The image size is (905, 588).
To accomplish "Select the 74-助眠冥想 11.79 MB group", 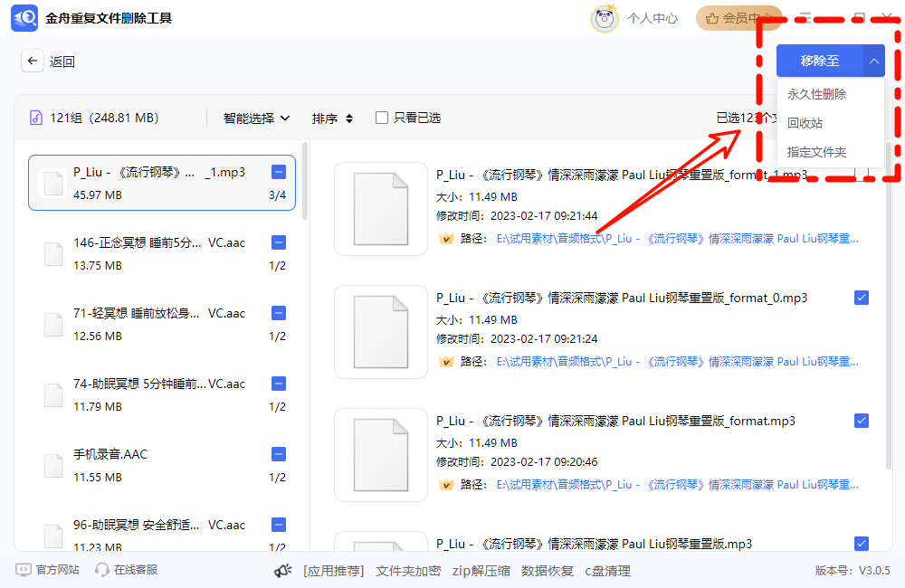I will coord(162,395).
